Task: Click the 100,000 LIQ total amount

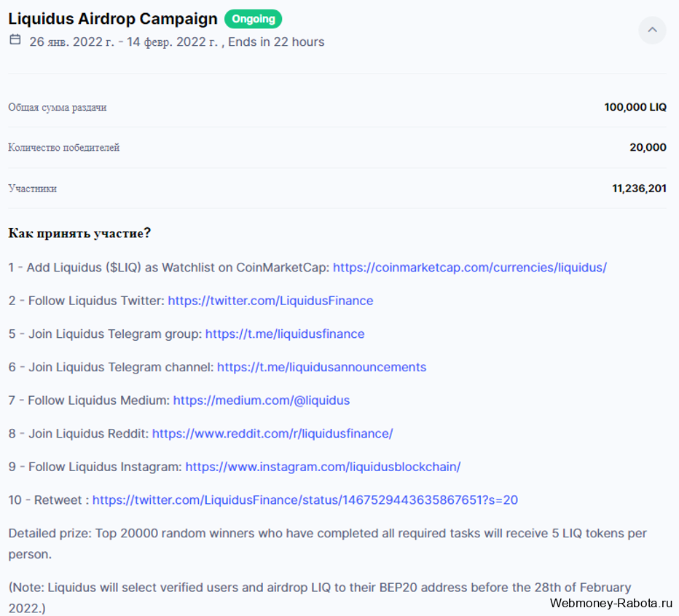Action: (635, 107)
